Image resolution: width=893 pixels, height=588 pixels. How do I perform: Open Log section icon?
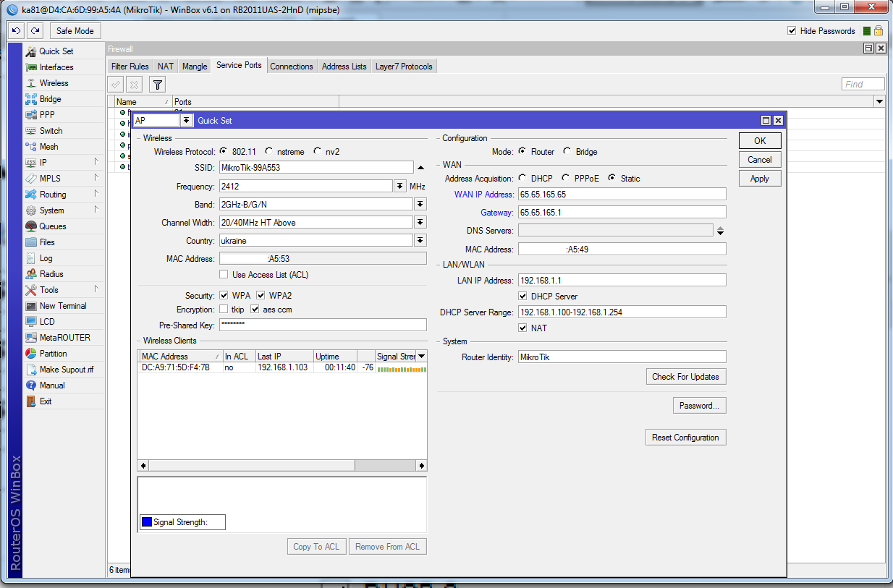[31, 258]
